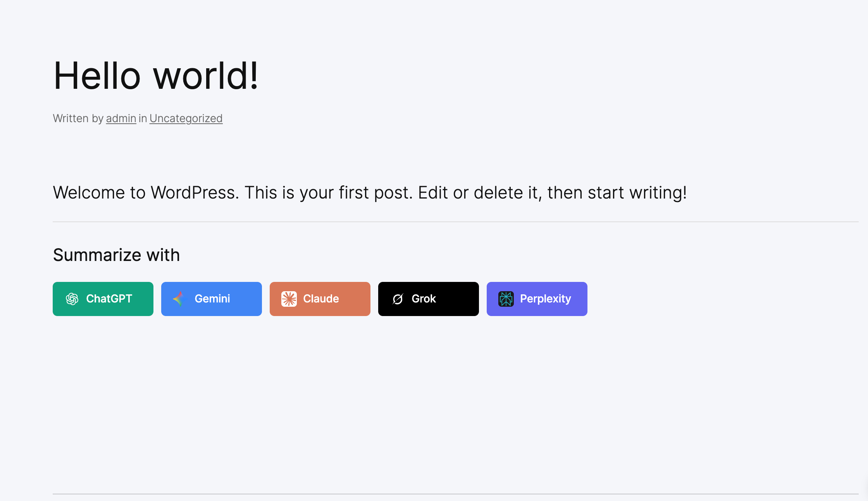Click the Claude starburst icon

tap(289, 299)
